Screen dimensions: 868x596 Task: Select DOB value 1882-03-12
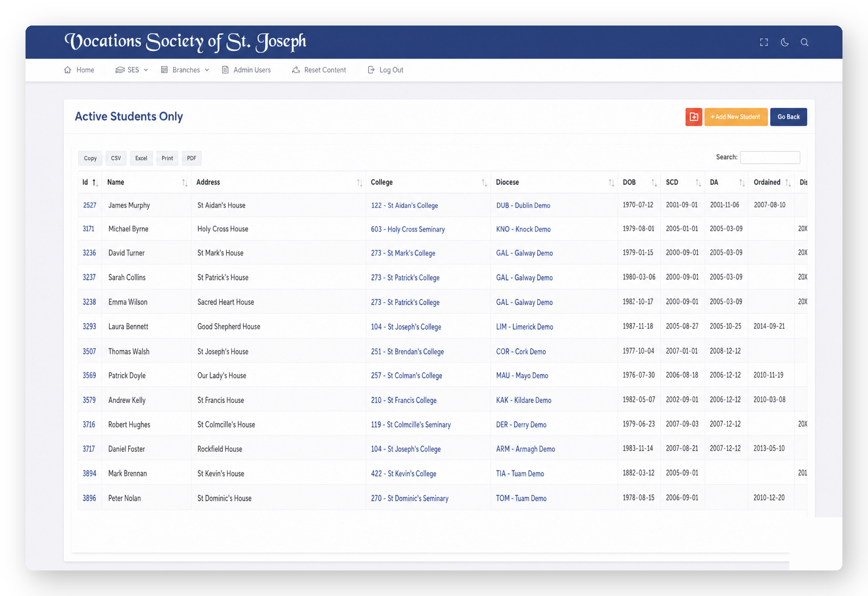[x=638, y=473]
